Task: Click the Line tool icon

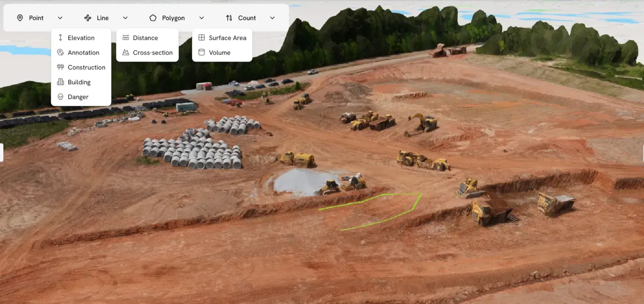Action: click(x=88, y=18)
